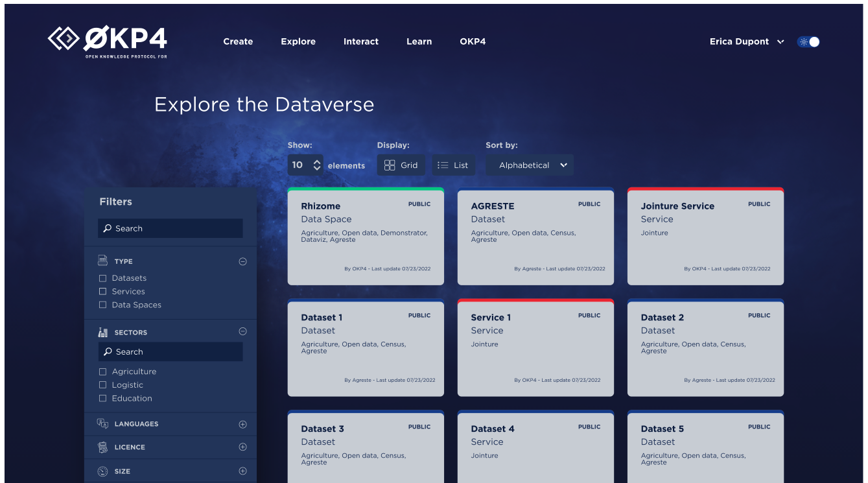
Task: Flip the theme toggle next to Erica Dupont
Action: (x=808, y=41)
